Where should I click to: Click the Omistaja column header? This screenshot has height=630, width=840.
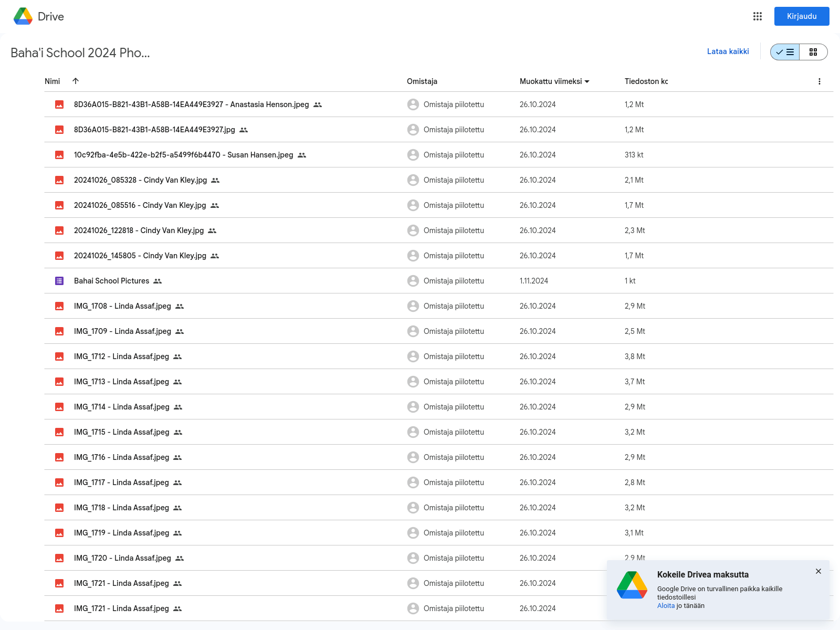click(422, 81)
